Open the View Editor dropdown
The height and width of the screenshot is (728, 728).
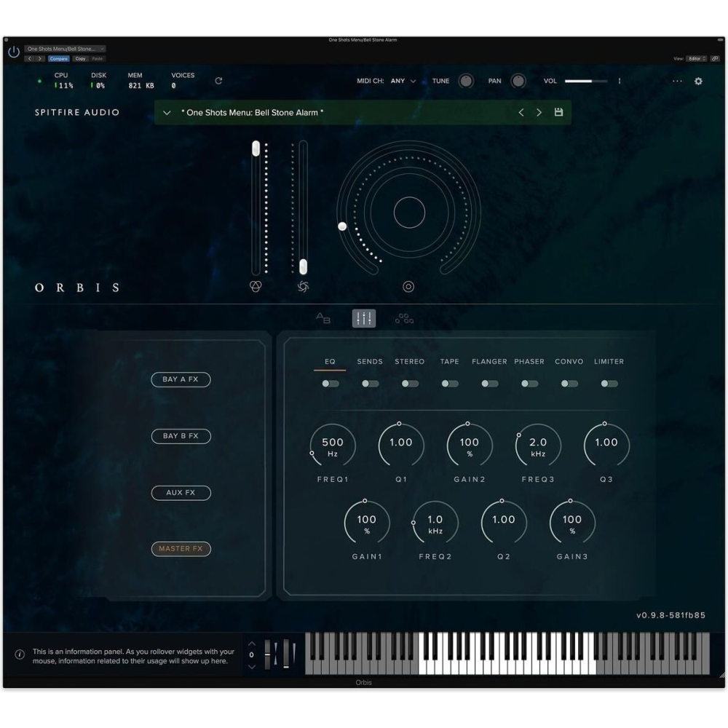696,58
